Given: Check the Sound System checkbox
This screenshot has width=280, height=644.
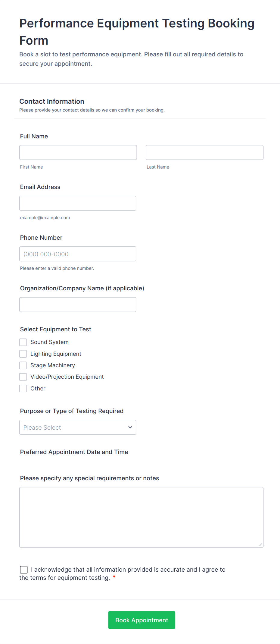Looking at the screenshot, I should click(x=23, y=342).
